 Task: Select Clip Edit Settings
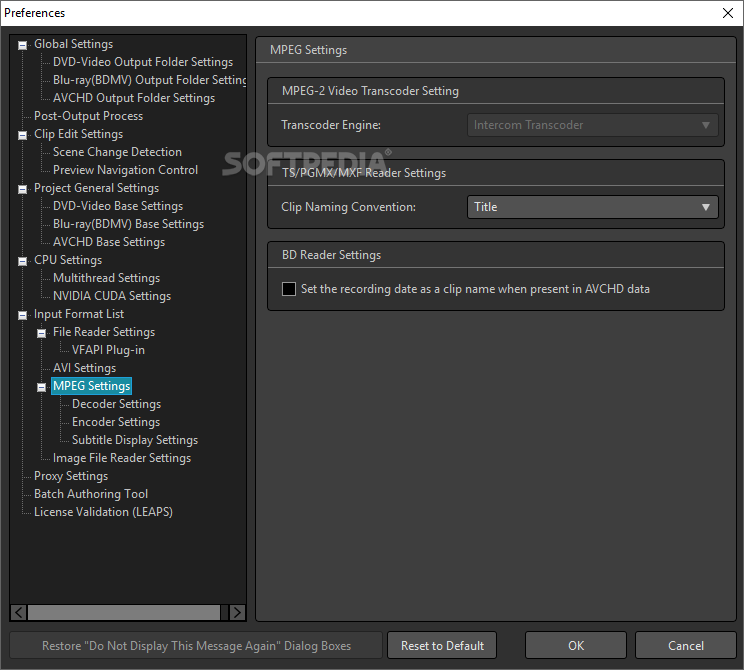tap(78, 134)
